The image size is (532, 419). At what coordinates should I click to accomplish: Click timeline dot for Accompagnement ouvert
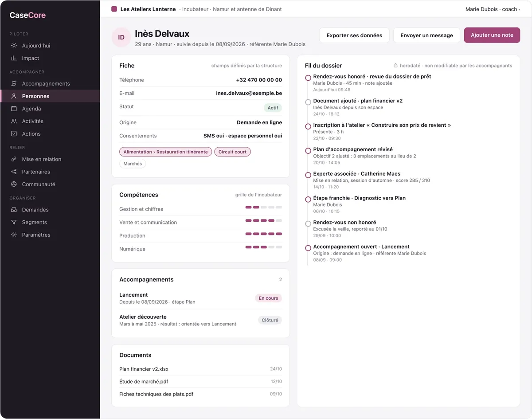click(x=308, y=248)
